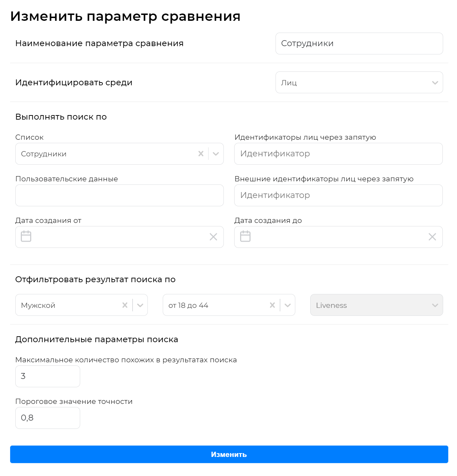The height and width of the screenshot is (476, 457).
Task: Clear the «Дата создания от» date field
Action: click(213, 237)
